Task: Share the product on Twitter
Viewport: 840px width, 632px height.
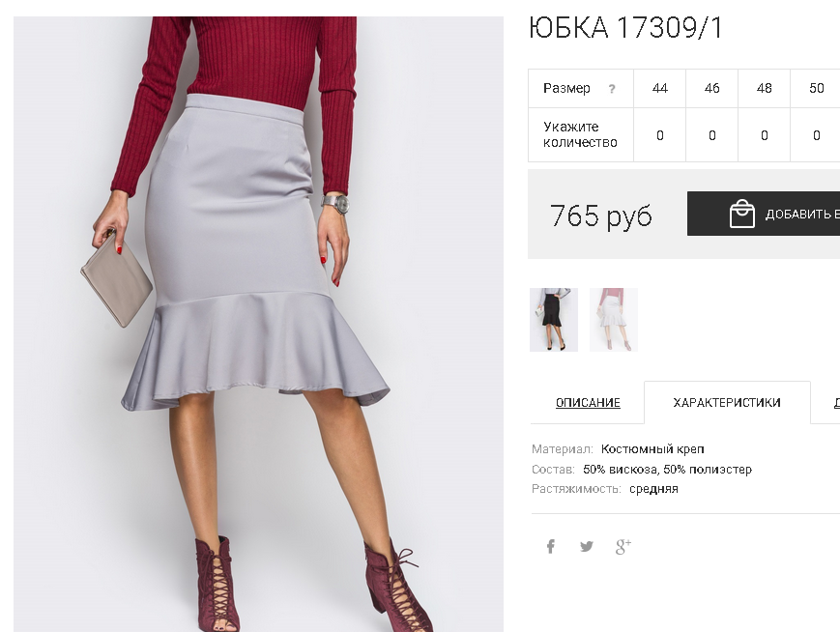Action: point(587,546)
